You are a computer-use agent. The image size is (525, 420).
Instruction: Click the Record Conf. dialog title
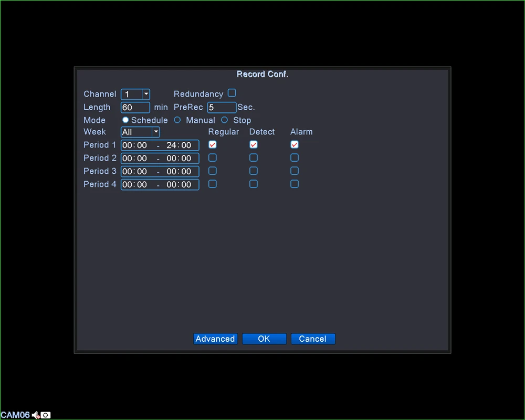[262, 74]
